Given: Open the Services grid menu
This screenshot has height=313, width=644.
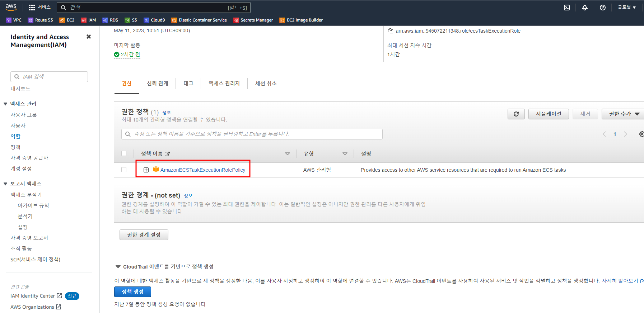Looking at the screenshot, I should coord(39,7).
